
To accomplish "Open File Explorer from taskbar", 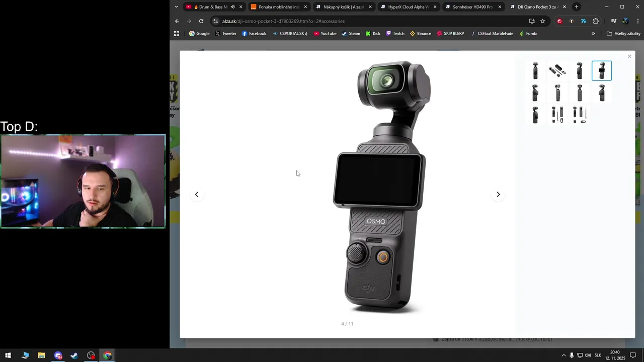I will pos(41,355).
